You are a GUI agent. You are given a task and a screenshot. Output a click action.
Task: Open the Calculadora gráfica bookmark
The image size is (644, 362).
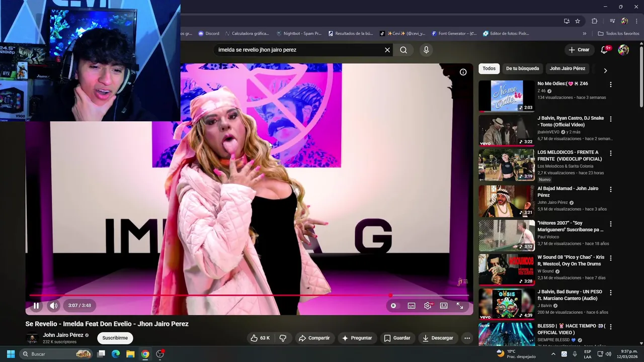point(247,34)
